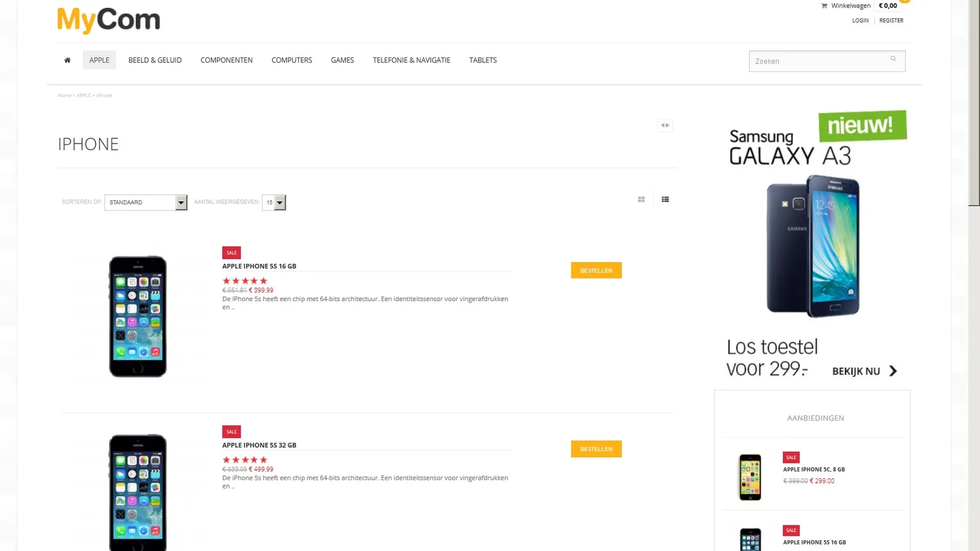Click the arrow next to BEKIJK NU

893,371
